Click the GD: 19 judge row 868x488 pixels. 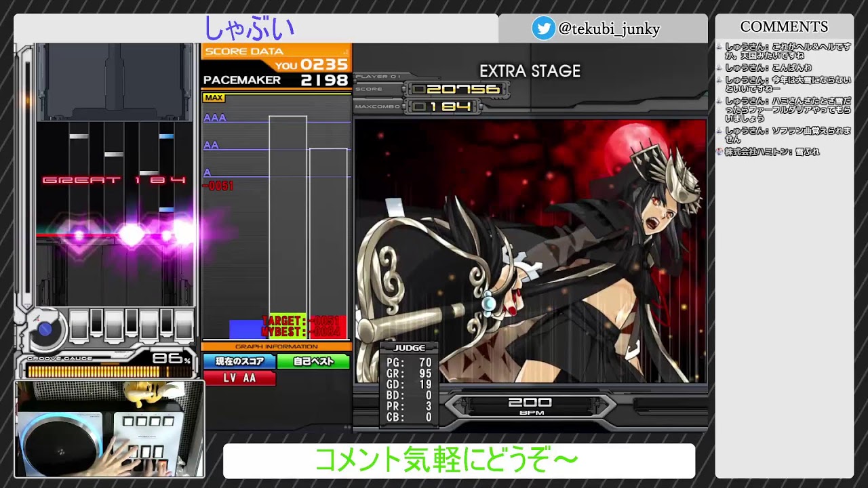pyautogui.click(x=409, y=384)
